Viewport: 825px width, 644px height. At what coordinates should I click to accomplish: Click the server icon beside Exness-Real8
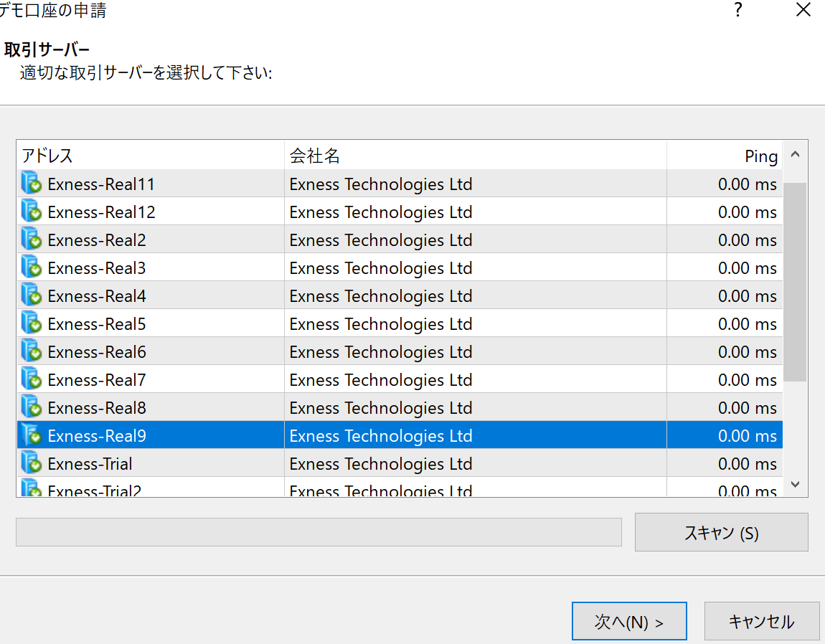[32, 406]
